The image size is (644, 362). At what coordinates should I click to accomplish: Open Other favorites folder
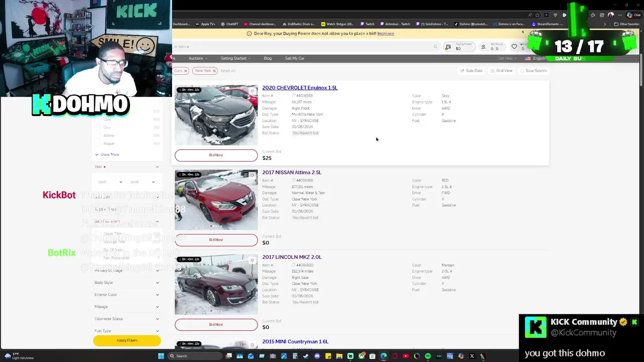click(x=627, y=24)
